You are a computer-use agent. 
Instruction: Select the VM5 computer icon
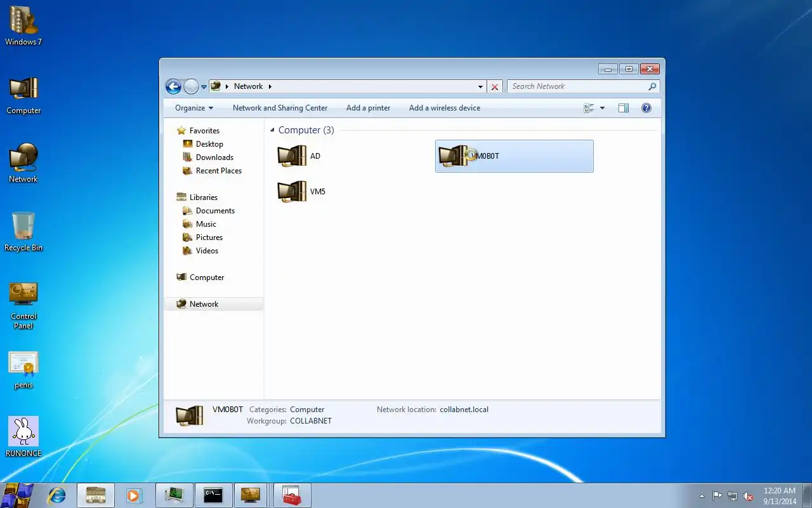[292, 192]
